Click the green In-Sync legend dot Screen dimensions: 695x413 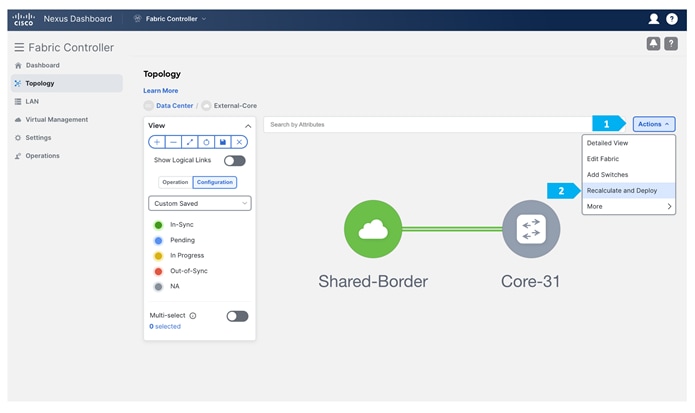coord(158,225)
